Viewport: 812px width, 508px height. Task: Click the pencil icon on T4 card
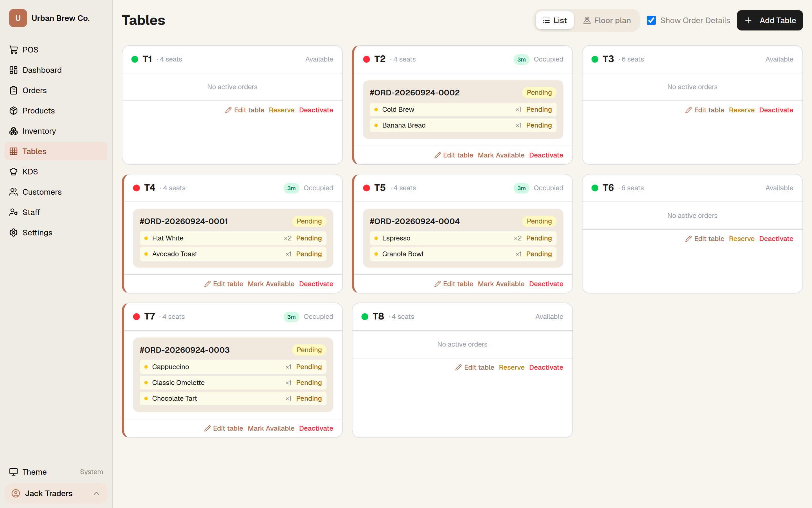(207, 284)
